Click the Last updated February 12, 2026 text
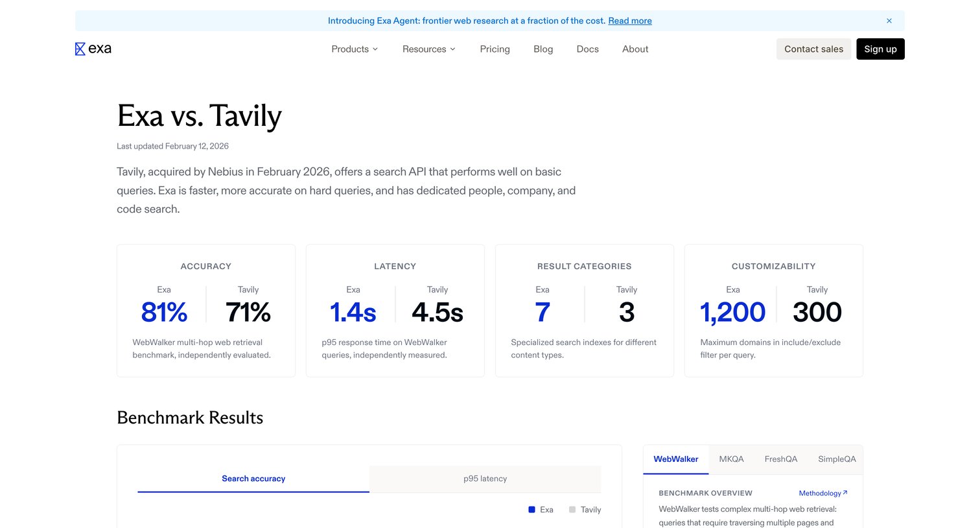 (x=172, y=147)
